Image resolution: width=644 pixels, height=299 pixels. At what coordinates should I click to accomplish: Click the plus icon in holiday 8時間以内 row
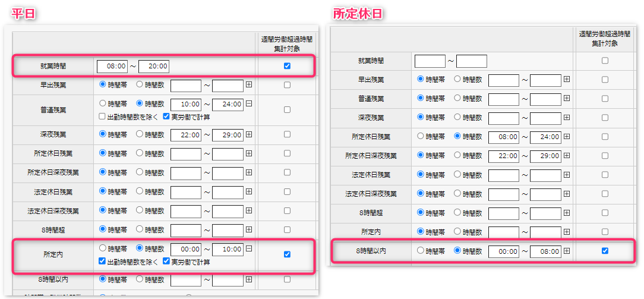[567, 251]
